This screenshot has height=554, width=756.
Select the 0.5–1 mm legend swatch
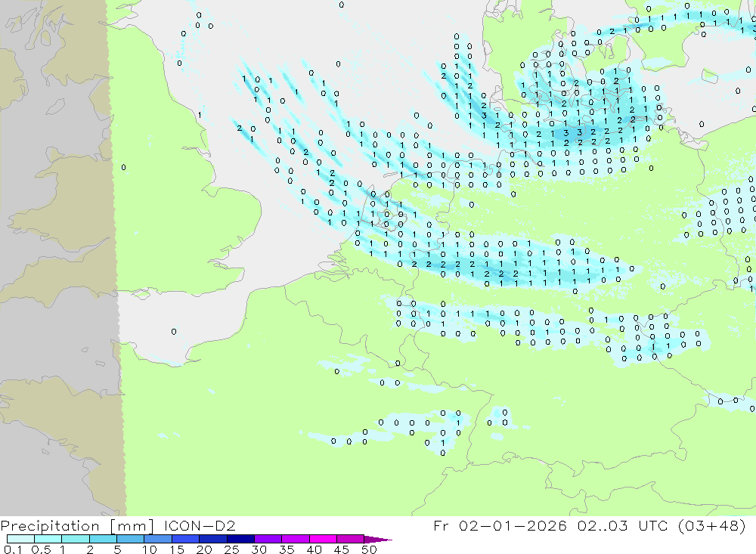pyautogui.click(x=48, y=539)
